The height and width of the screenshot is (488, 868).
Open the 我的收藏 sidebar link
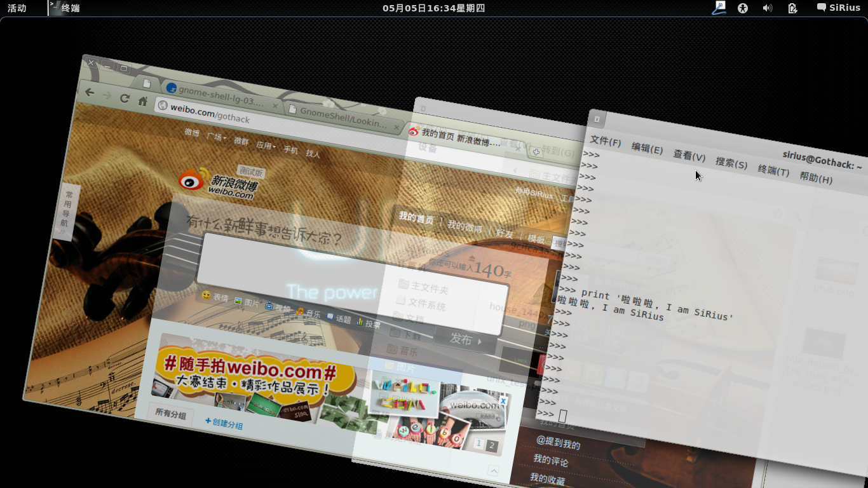[547, 479]
